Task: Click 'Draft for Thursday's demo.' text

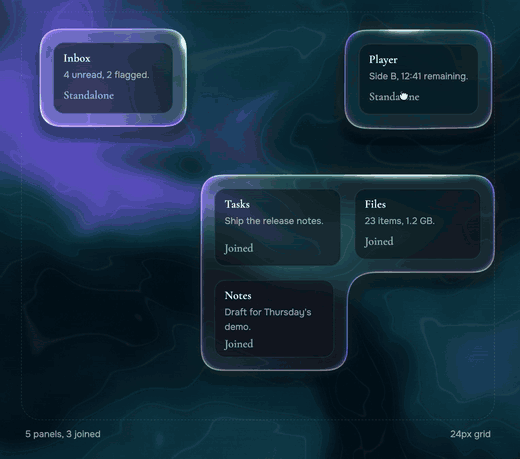Action: tap(268, 319)
